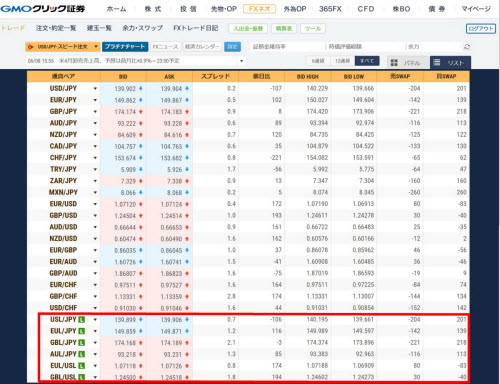This screenshot has width=500, height=384.
Task: Show all pairs with すべて
Action: tap(367, 61)
